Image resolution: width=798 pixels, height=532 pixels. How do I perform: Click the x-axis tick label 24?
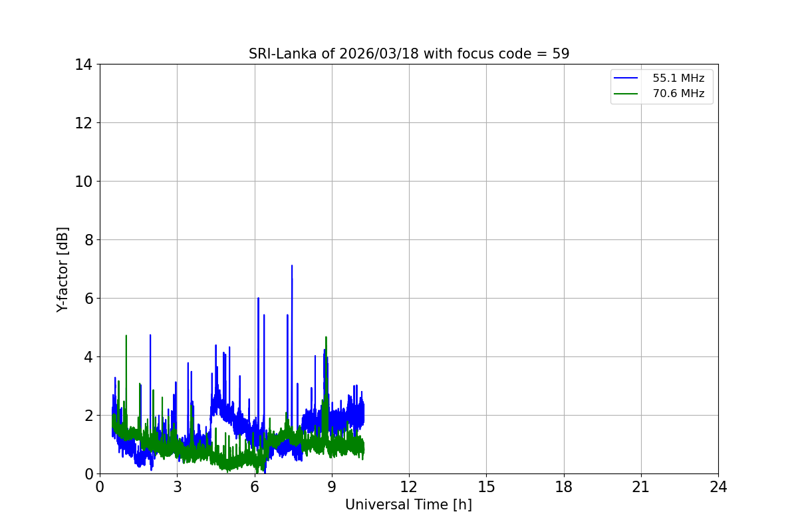pos(718,487)
